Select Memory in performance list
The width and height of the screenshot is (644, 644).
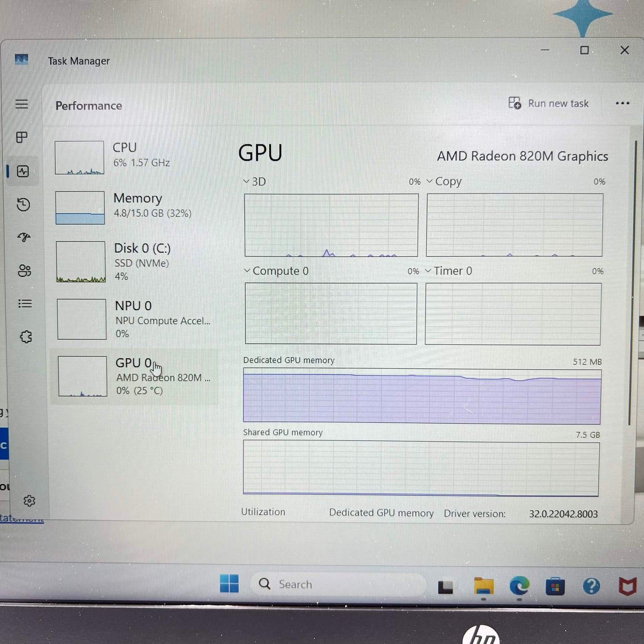pyautogui.click(x=135, y=208)
